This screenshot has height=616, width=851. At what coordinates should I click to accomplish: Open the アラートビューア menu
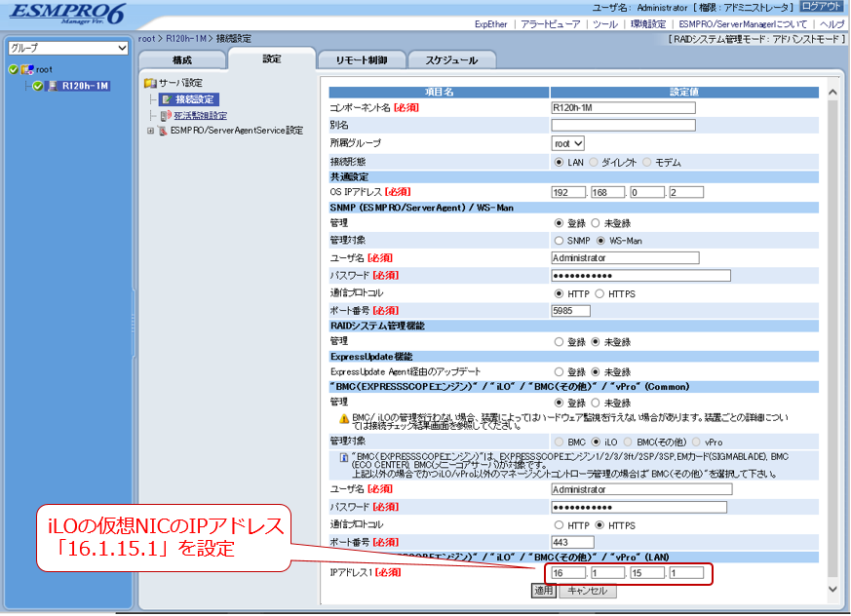coord(550,24)
